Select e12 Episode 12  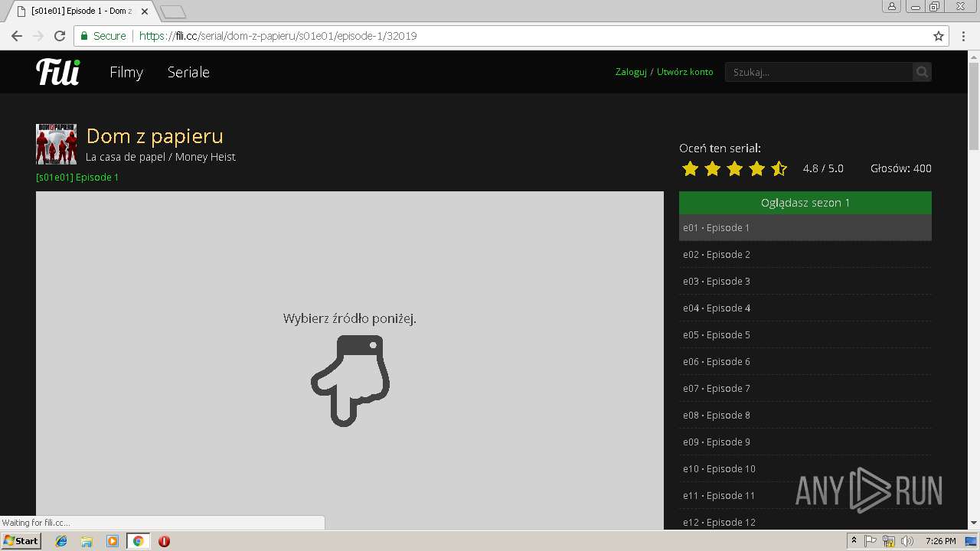(805, 520)
